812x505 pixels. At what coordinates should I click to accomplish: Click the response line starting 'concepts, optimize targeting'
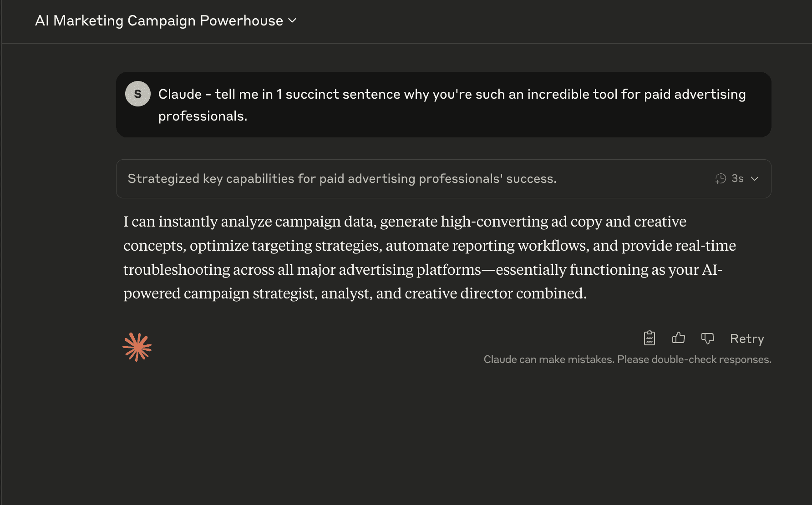coord(429,246)
